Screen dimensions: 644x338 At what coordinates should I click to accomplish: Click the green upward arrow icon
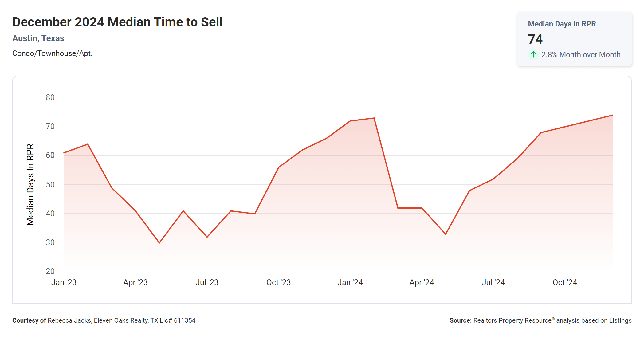point(533,55)
